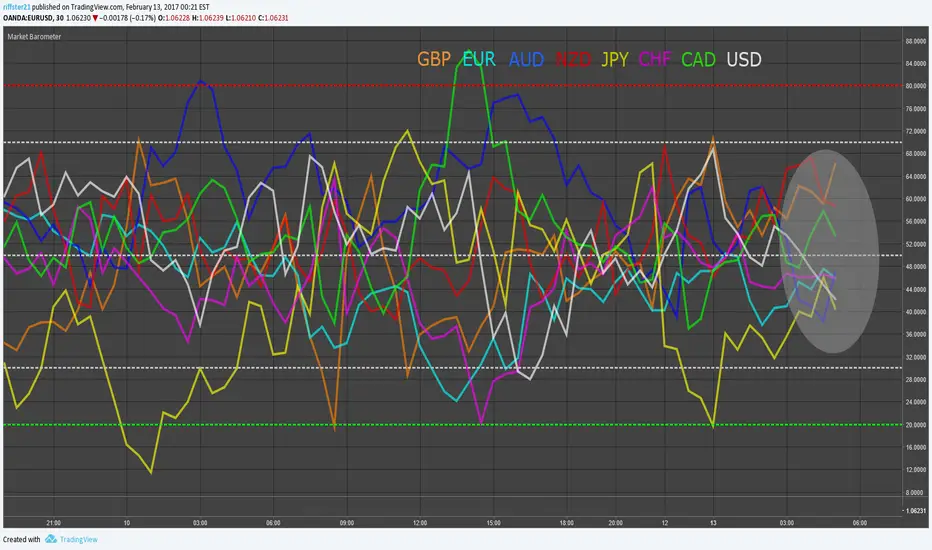This screenshot has width=932, height=550.
Task: Click the 8.0000 price axis label
Action: (915, 493)
